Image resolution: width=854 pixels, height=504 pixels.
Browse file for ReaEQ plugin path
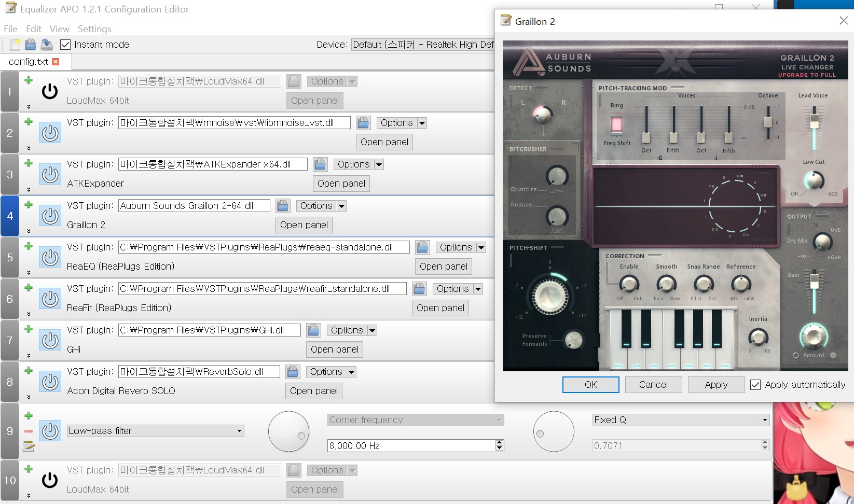point(422,247)
